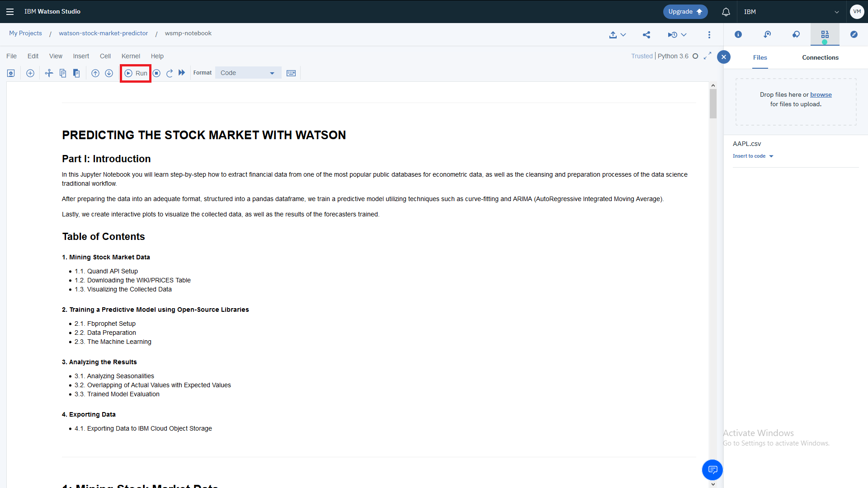Toggle the find data panel icon
This screenshot has height=488, width=868.
tap(825, 34)
